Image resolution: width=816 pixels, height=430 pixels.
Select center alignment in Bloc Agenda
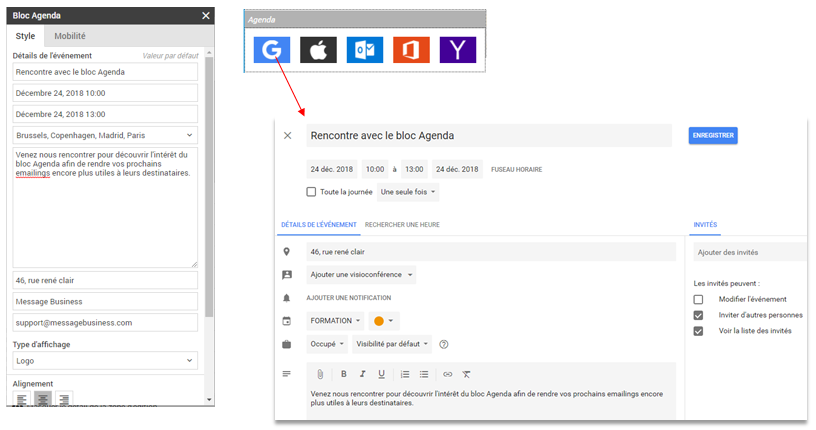43,399
